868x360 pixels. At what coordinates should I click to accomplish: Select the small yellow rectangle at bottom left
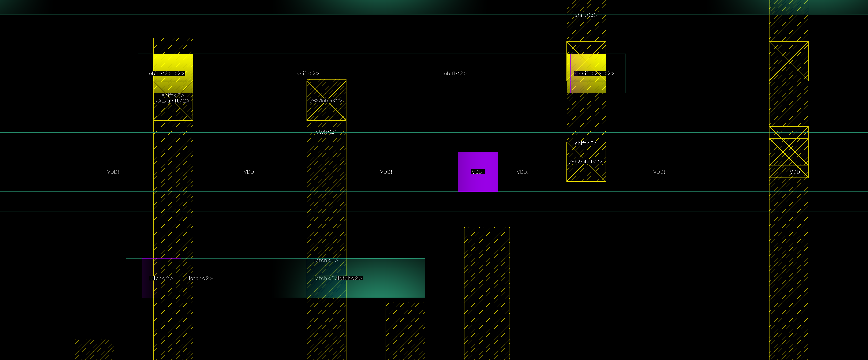tap(94, 349)
